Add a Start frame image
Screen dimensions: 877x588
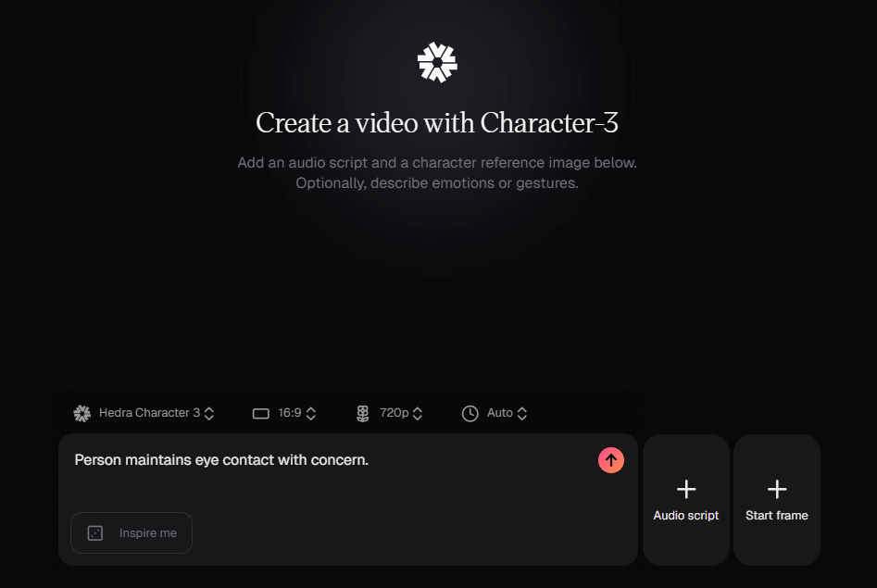(776, 500)
